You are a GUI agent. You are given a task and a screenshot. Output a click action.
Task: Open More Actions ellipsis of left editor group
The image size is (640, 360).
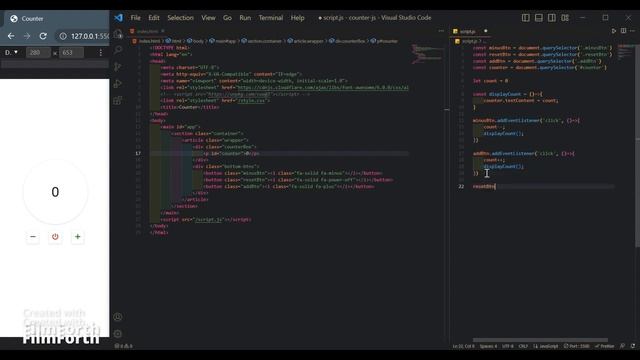[441, 31]
